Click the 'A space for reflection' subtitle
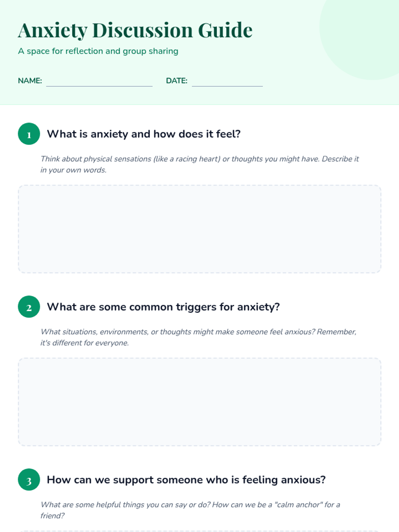The width and height of the screenshot is (399, 532). click(x=98, y=51)
